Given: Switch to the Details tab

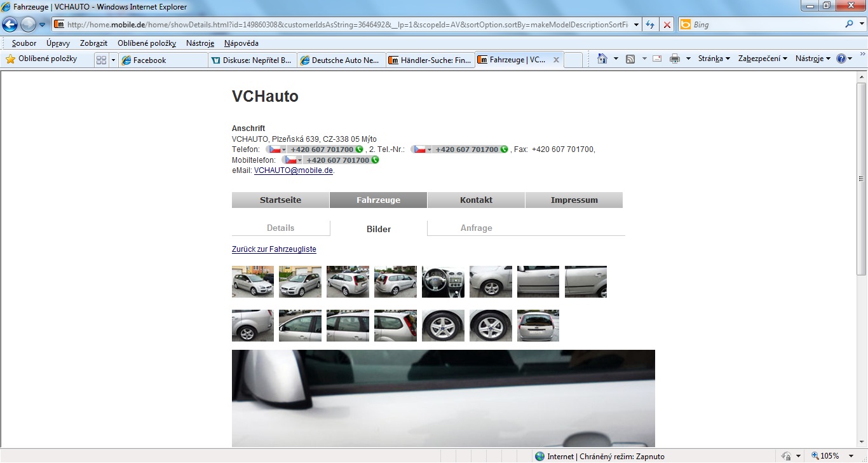Looking at the screenshot, I should [x=280, y=228].
